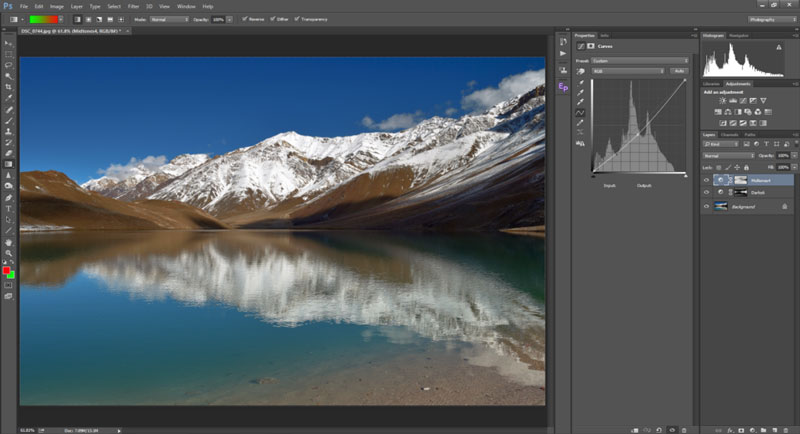
Task: Click the red foreground color swatch
Action: coord(7,270)
